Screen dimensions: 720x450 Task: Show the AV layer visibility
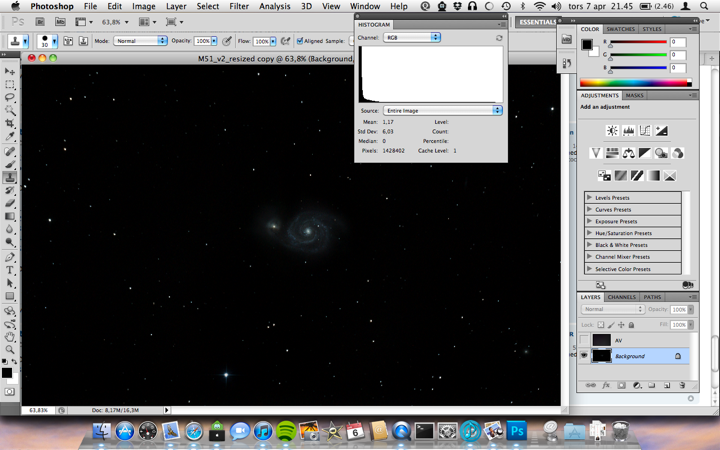584,340
